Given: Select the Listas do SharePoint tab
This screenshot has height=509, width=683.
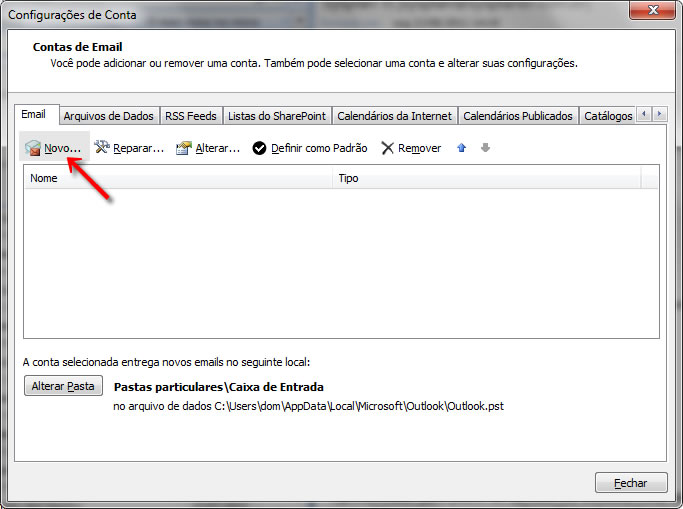Looking at the screenshot, I should (276, 116).
